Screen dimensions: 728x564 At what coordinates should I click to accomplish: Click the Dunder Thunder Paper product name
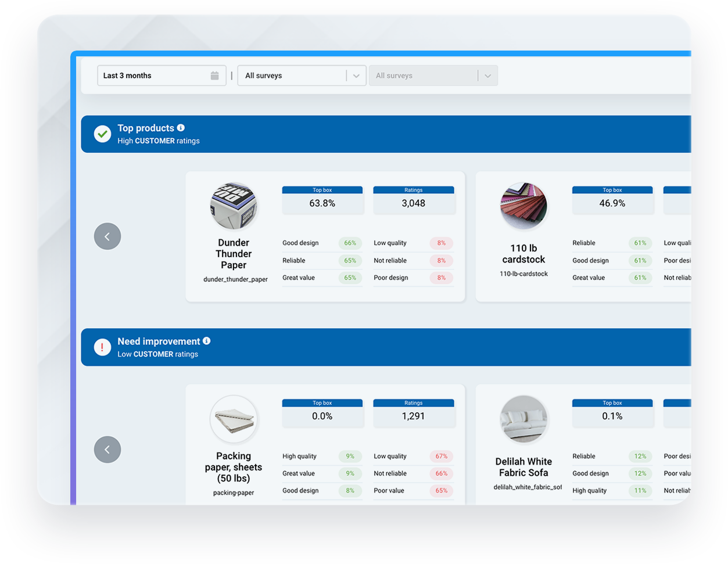click(x=234, y=254)
